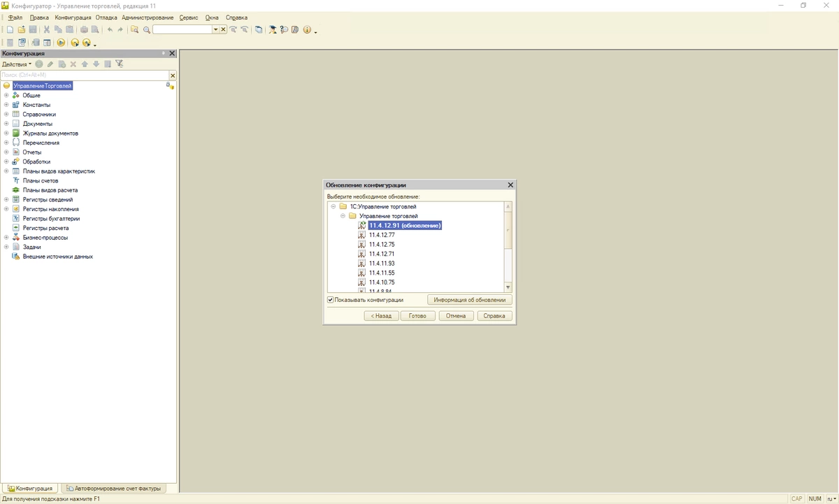Viewport: 839px width, 504px height.
Task: Toggle the Показывать конфигурации checkbox
Action: tap(331, 300)
